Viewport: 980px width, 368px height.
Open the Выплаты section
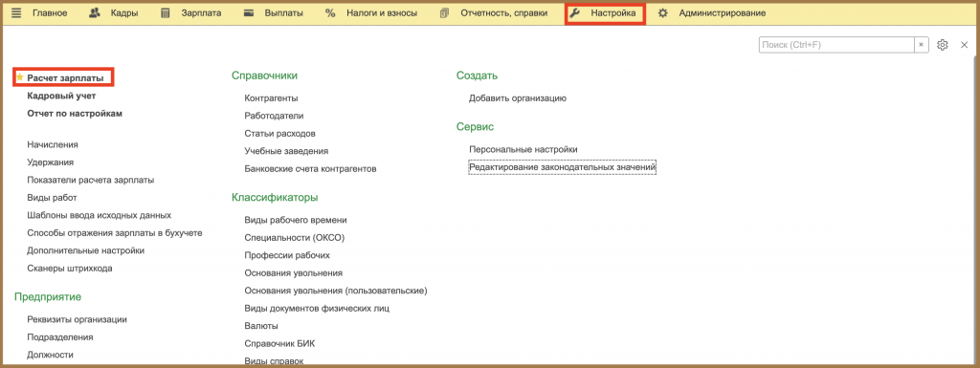click(283, 12)
